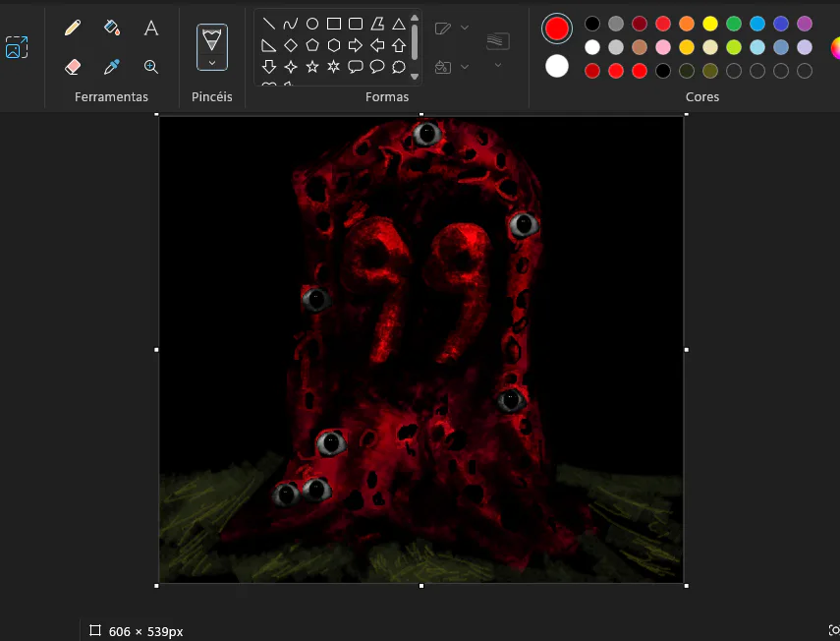Pick the Polygon shape
The image size is (840, 641).
[377, 24]
